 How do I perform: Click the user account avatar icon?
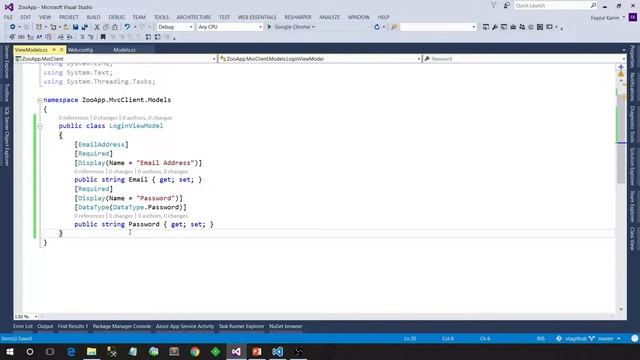(633, 17)
